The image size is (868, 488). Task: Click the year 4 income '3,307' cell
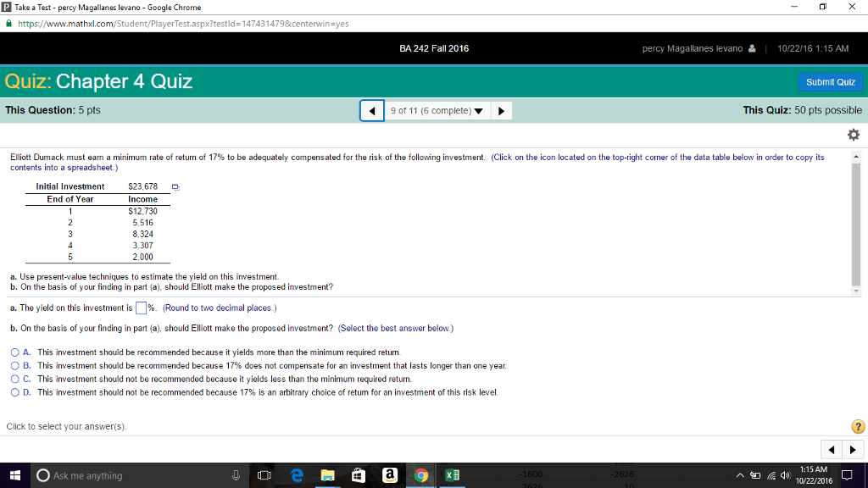[142, 246]
